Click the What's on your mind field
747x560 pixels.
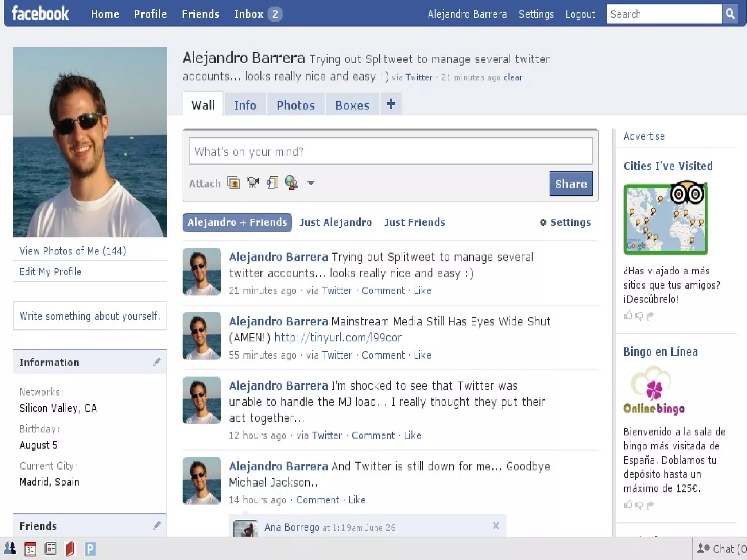(x=390, y=151)
